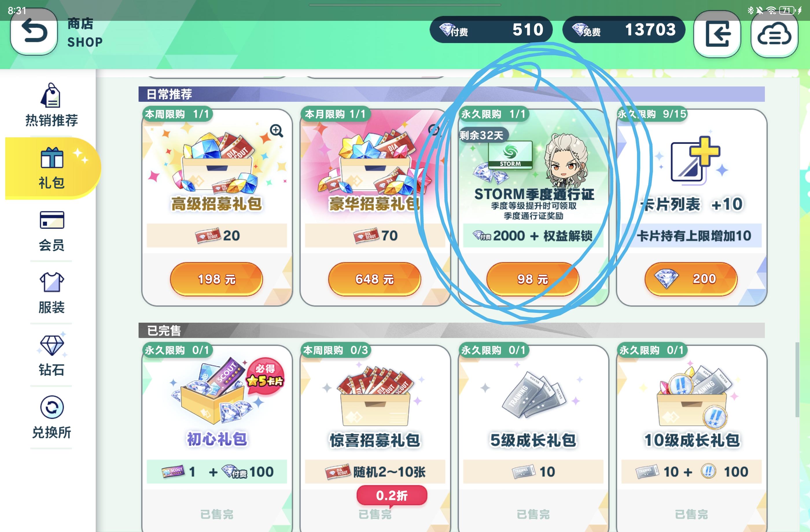The width and height of the screenshot is (810, 532).
Task: Tap the exit arrow icon at top right
Action: pyautogui.click(x=717, y=34)
